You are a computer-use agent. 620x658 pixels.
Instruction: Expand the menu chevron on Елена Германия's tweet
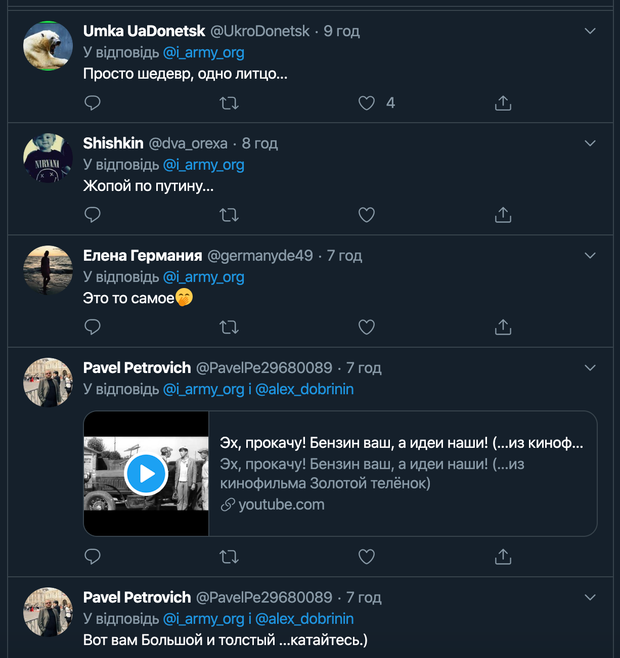(589, 256)
